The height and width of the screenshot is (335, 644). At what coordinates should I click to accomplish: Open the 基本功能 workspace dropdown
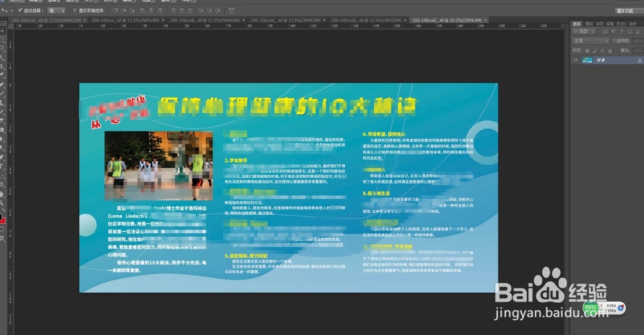coord(629,11)
